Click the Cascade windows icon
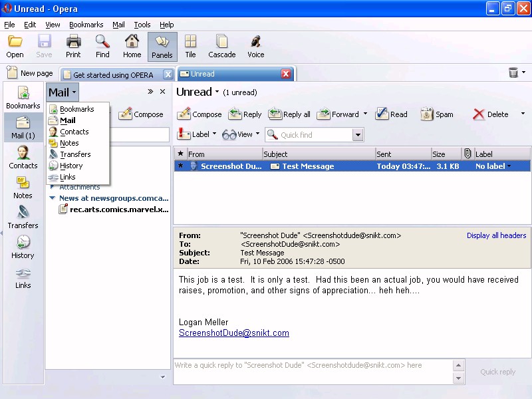The image size is (532, 399). pyautogui.click(x=222, y=47)
